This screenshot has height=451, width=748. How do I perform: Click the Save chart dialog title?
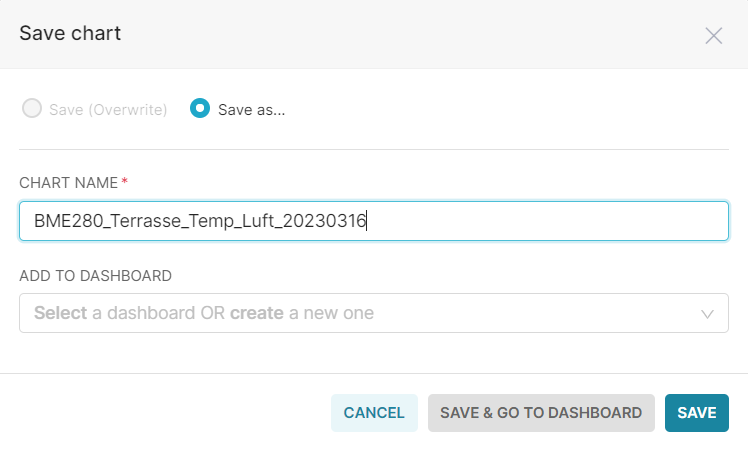coord(70,33)
